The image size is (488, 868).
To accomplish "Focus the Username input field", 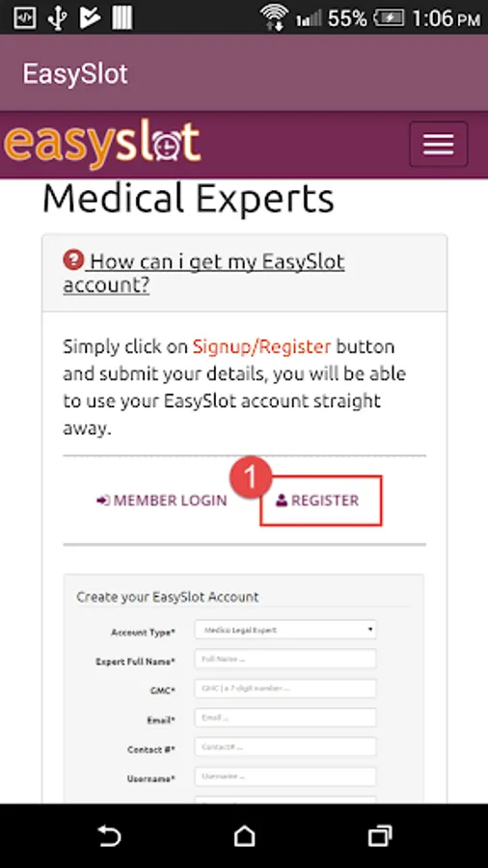I will pos(285,776).
